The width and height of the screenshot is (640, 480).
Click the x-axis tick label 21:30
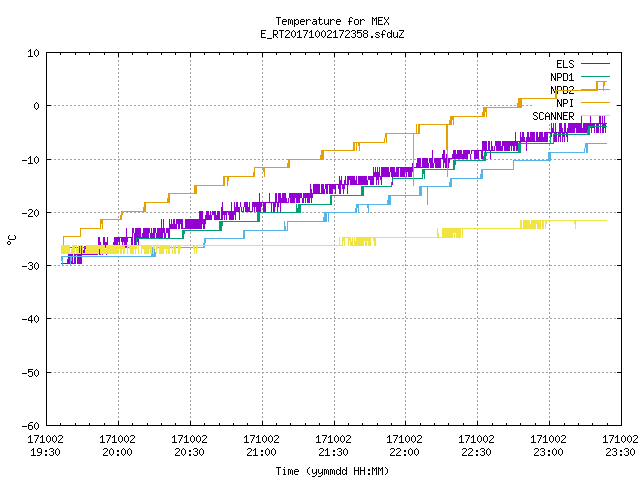333,452
